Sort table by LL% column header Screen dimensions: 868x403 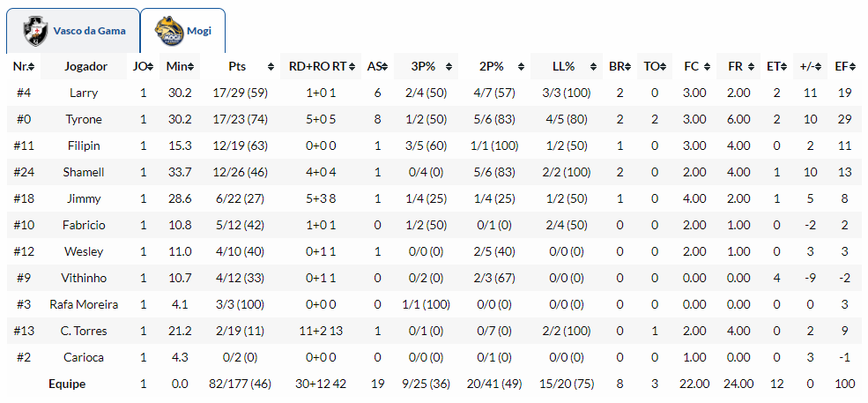[565, 66]
